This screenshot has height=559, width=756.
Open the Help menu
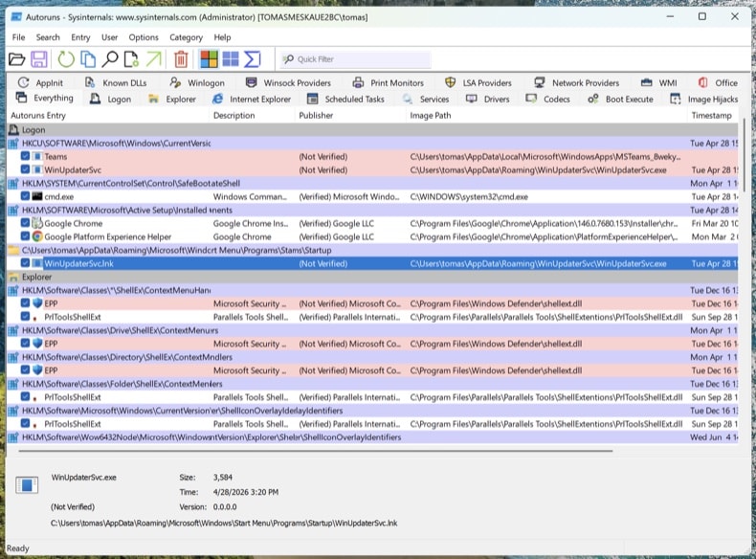222,37
